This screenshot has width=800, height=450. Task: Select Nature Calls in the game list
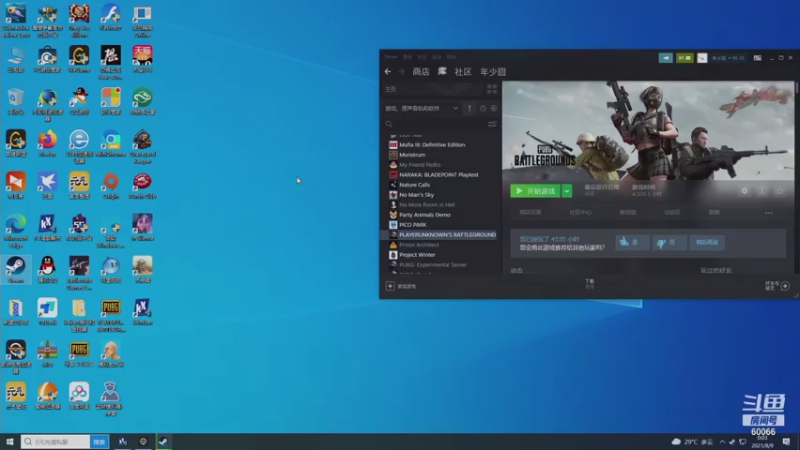click(x=414, y=185)
